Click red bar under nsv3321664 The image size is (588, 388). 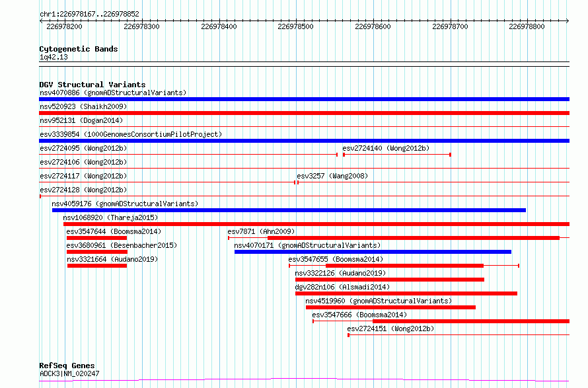coord(97,266)
